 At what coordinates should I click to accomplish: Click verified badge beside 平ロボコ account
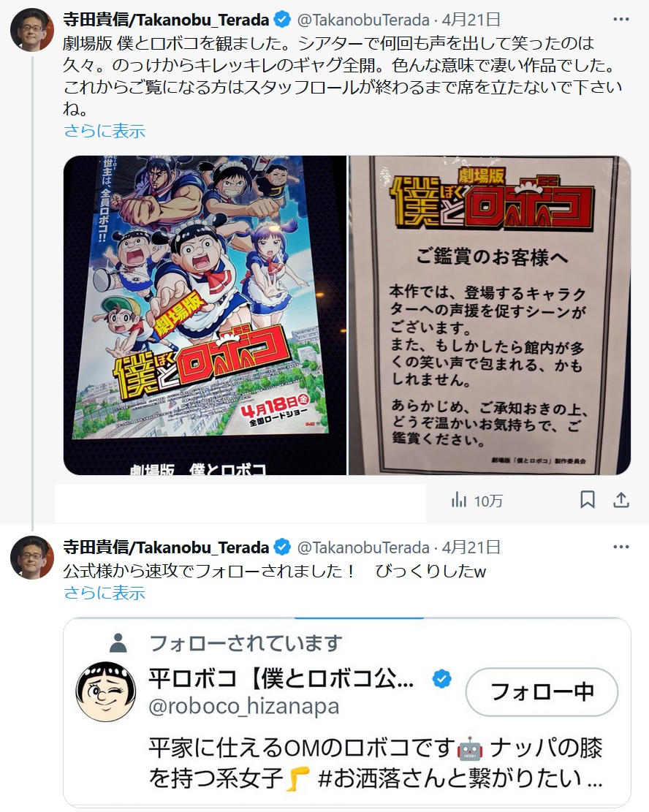(x=442, y=678)
